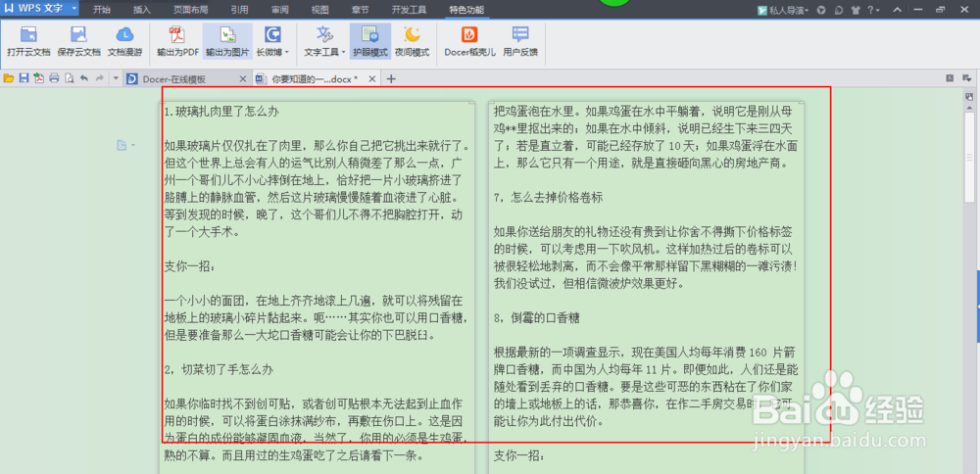This screenshot has width=980, height=474.
Task: Expand the 长微博 dropdown arrow
Action: pos(287,53)
